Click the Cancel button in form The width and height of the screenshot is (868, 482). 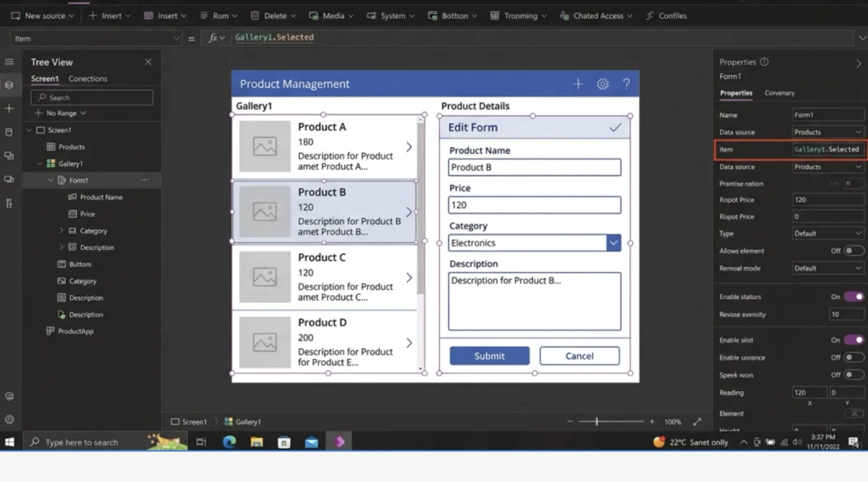click(579, 356)
